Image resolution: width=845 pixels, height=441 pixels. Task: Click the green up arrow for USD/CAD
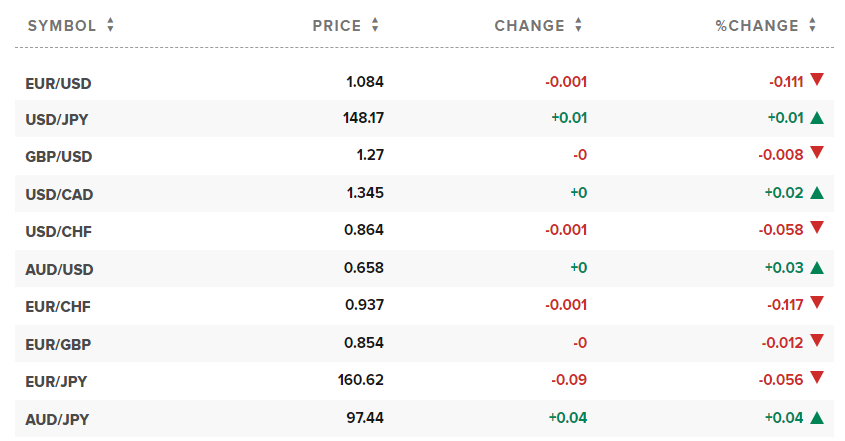[x=817, y=193]
